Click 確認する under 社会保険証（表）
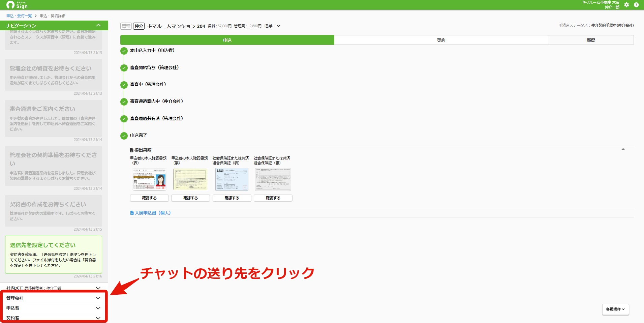Image resolution: width=644 pixels, height=323 pixels. (x=232, y=198)
